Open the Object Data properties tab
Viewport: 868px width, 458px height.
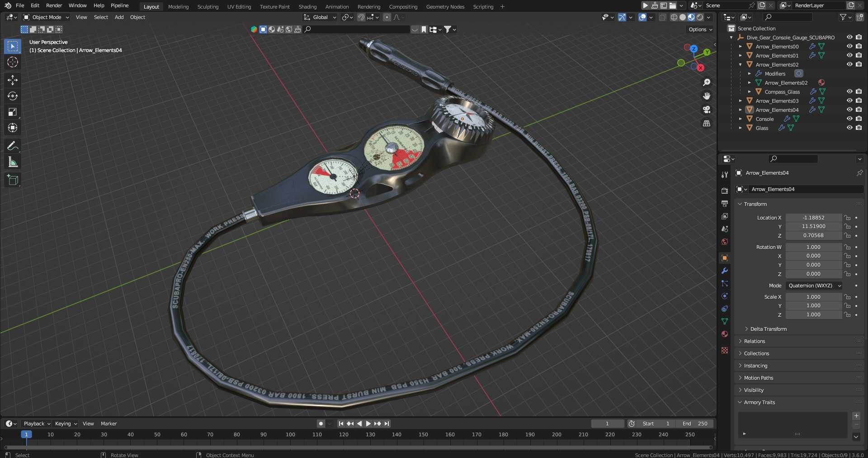coord(725,321)
